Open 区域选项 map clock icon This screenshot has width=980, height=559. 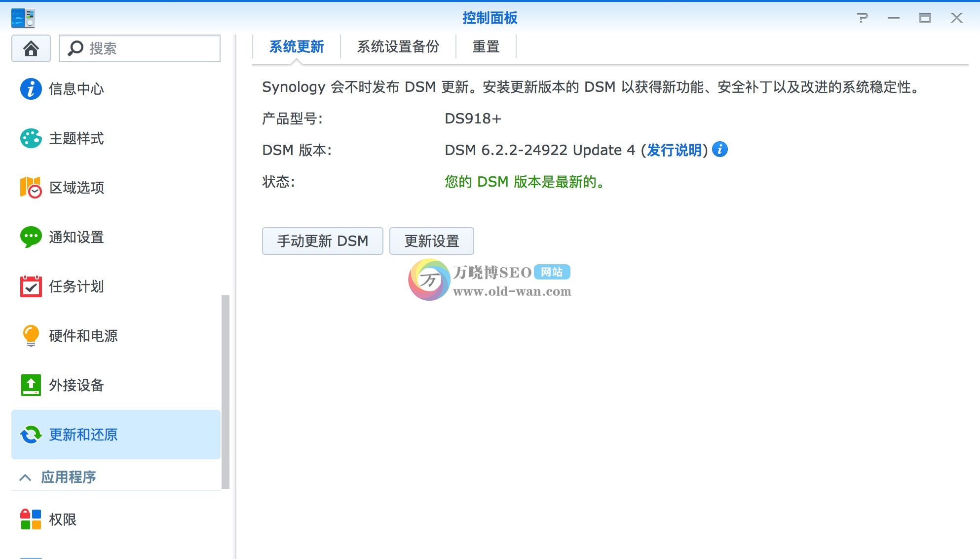[31, 188]
